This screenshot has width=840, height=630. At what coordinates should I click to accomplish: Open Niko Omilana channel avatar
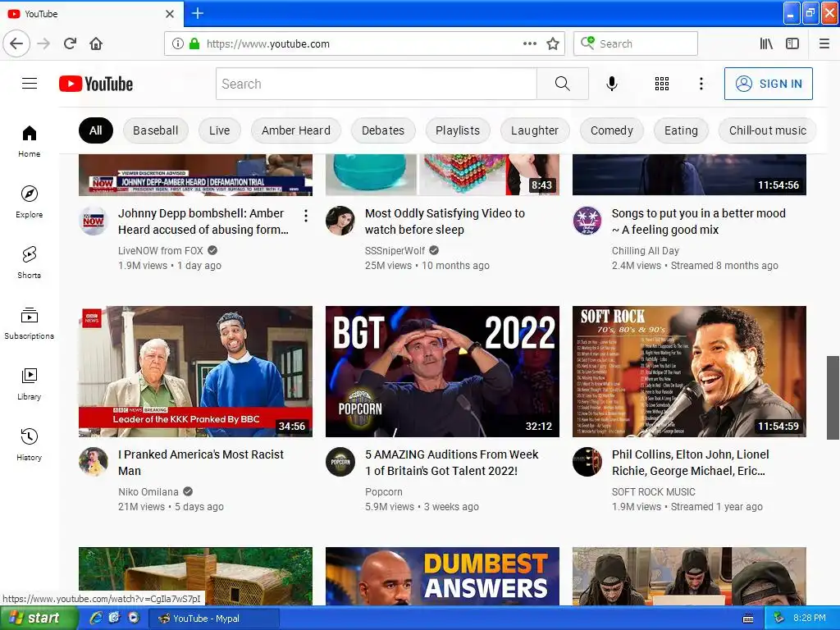(x=94, y=462)
